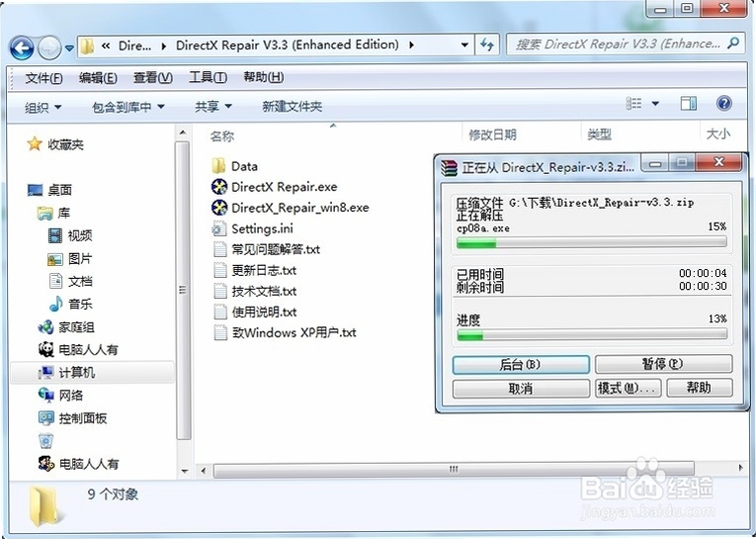Open the 共享 dropdown
The width and height of the screenshot is (756, 539).
click(x=213, y=107)
